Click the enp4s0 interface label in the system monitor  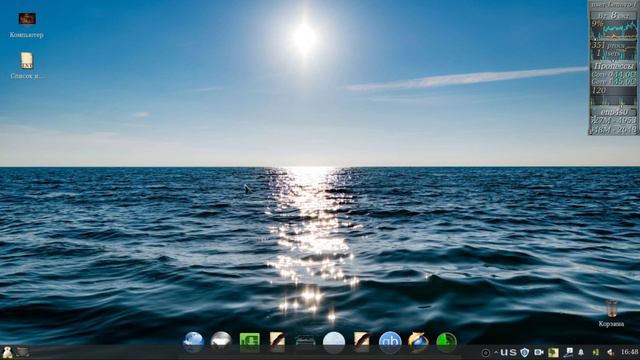coord(614,111)
